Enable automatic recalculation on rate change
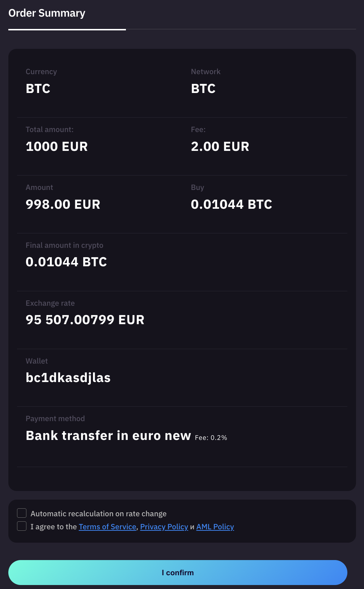This screenshot has height=589, width=364. click(x=22, y=513)
